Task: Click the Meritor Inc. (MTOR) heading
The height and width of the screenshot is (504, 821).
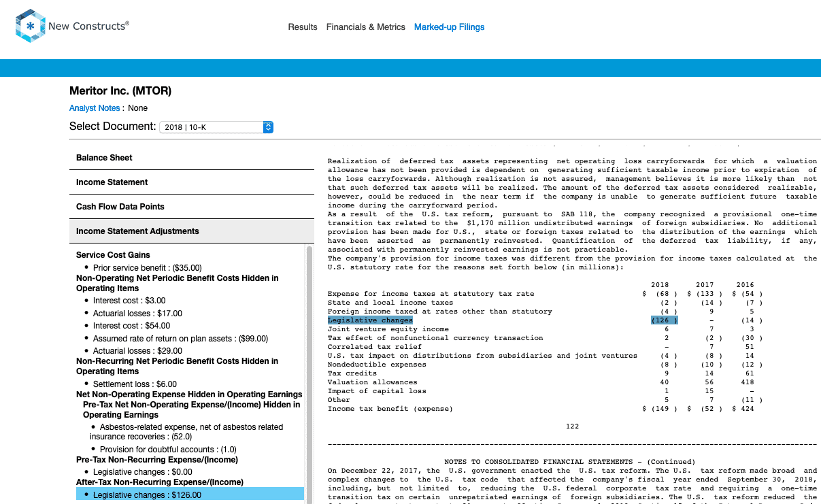Action: coord(120,90)
